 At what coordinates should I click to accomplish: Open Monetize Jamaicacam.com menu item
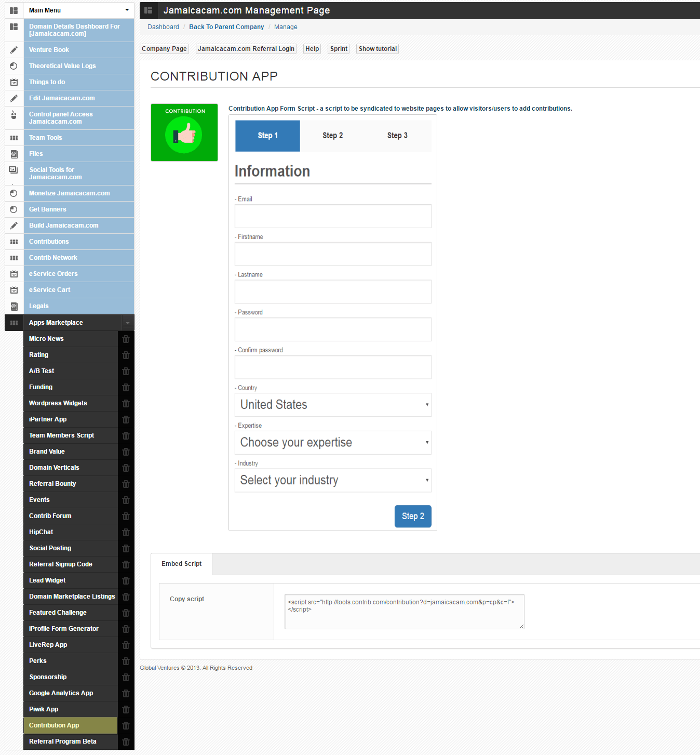click(79, 193)
